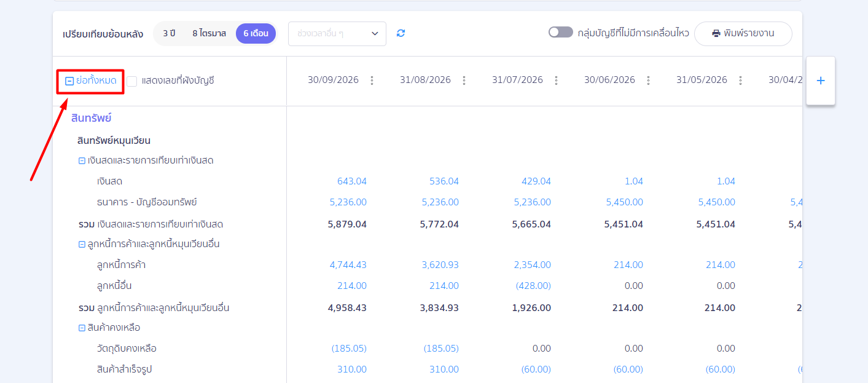The width and height of the screenshot is (868, 383).
Task: Open ลูกหนี้การค้า value 2,354.00
Action: [x=533, y=265]
